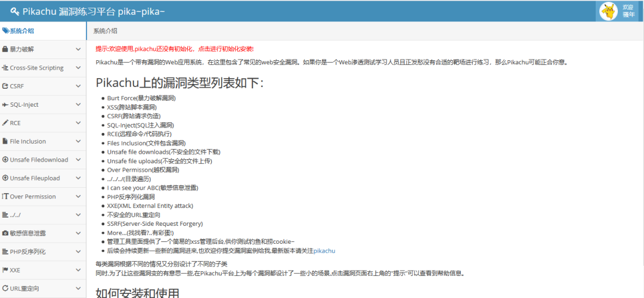The image size is (644, 298).
Task: Click the Pikachu上的漏洞类型列表如下 heading
Action: tap(179, 82)
